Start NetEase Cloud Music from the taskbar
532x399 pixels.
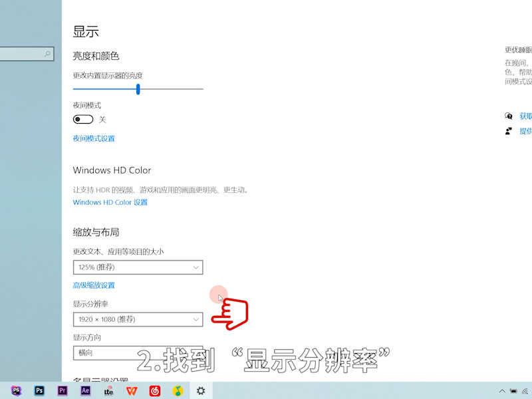point(155,391)
